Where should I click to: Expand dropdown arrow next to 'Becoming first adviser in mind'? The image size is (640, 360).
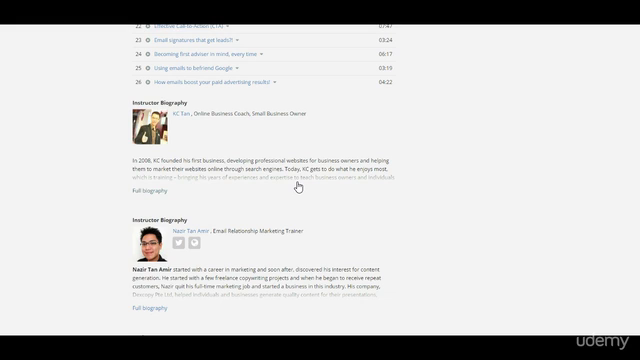coord(262,54)
